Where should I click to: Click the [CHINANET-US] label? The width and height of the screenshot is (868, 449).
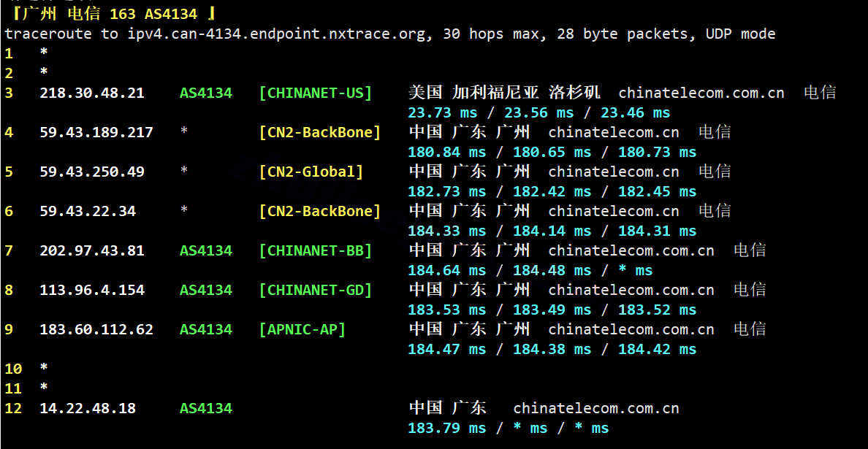click(316, 93)
